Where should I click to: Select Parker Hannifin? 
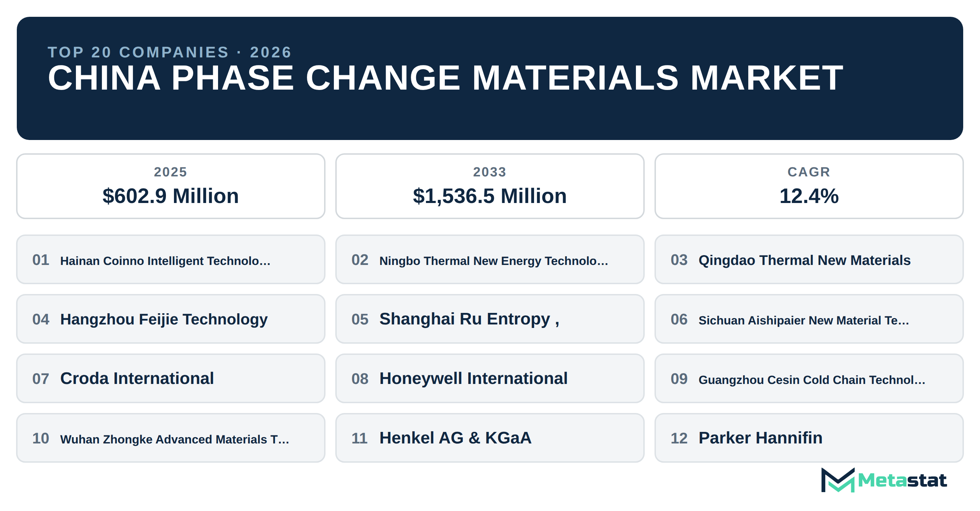coord(809,438)
